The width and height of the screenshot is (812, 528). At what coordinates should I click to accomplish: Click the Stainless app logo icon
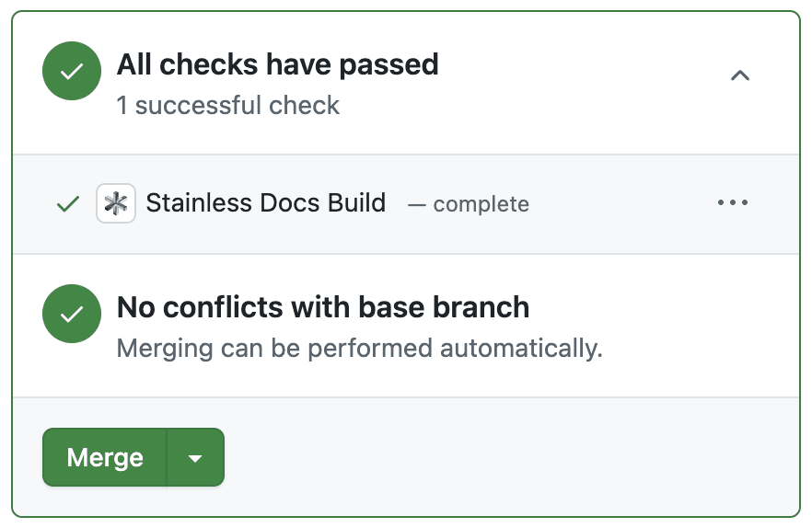(116, 203)
